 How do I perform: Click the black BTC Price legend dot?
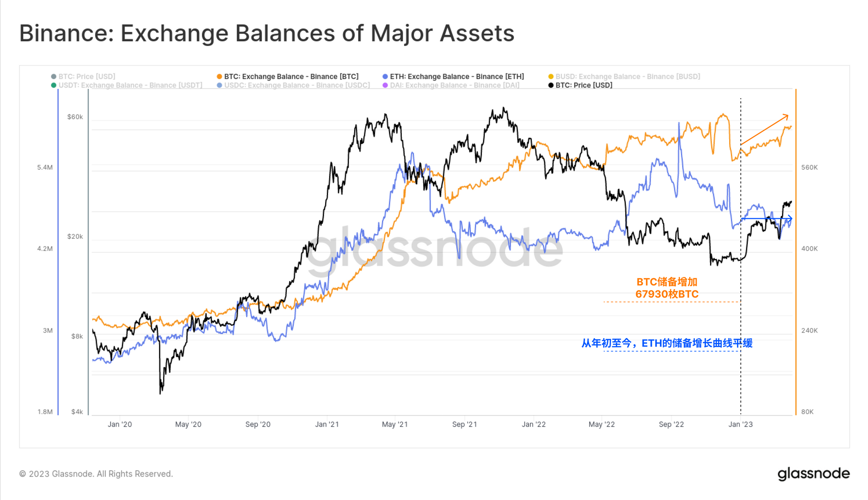[x=551, y=85]
